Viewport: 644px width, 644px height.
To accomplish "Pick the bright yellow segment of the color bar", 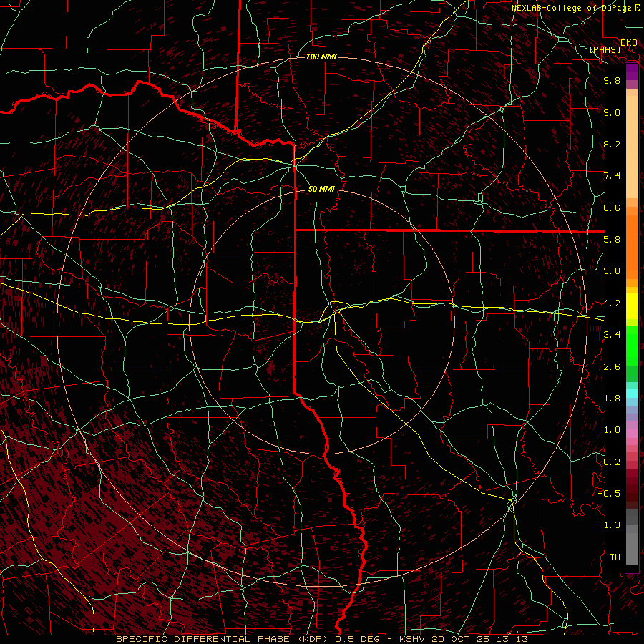I will click(x=632, y=306).
